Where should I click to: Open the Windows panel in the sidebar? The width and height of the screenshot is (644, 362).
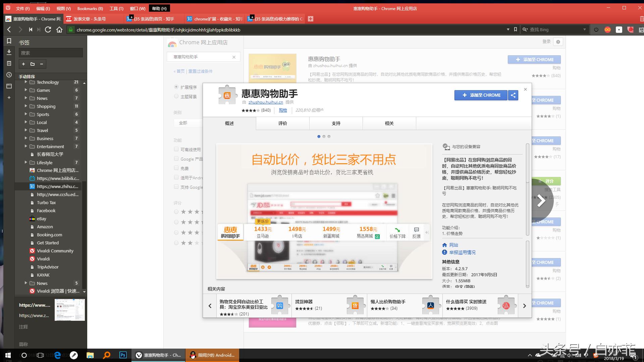tap(9, 86)
